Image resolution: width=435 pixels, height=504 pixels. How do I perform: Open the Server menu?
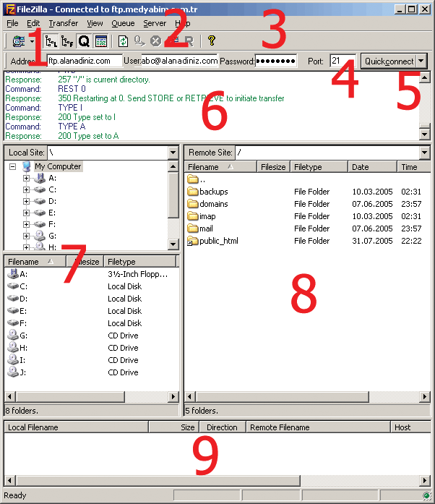[154, 23]
